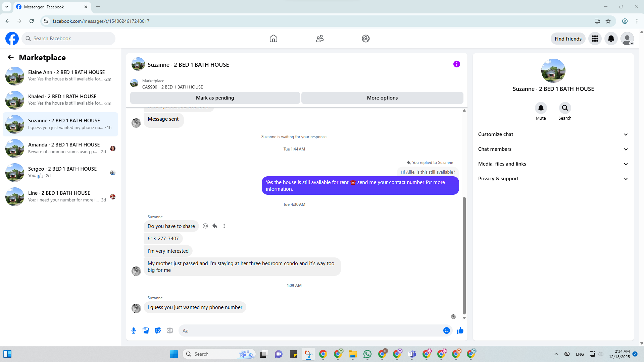The image size is (644, 362).
Task: Open the Groups icon in top navigation
Action: [x=366, y=39]
